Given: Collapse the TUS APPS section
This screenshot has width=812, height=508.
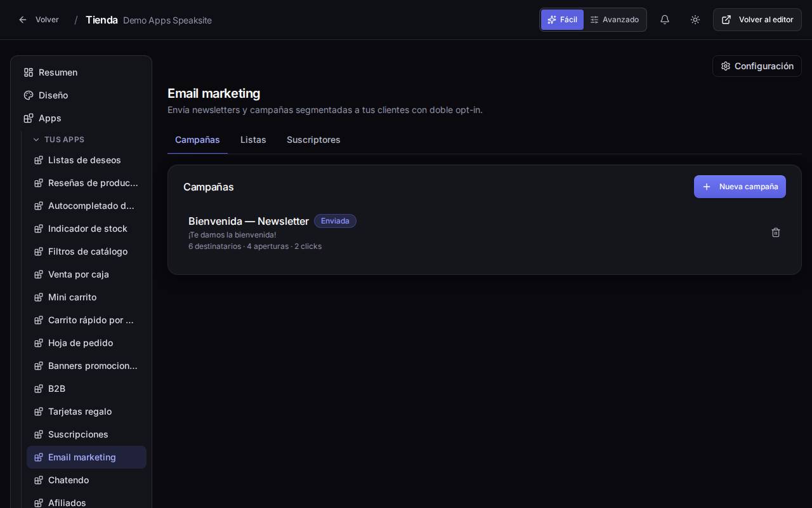Looking at the screenshot, I should coord(58,140).
